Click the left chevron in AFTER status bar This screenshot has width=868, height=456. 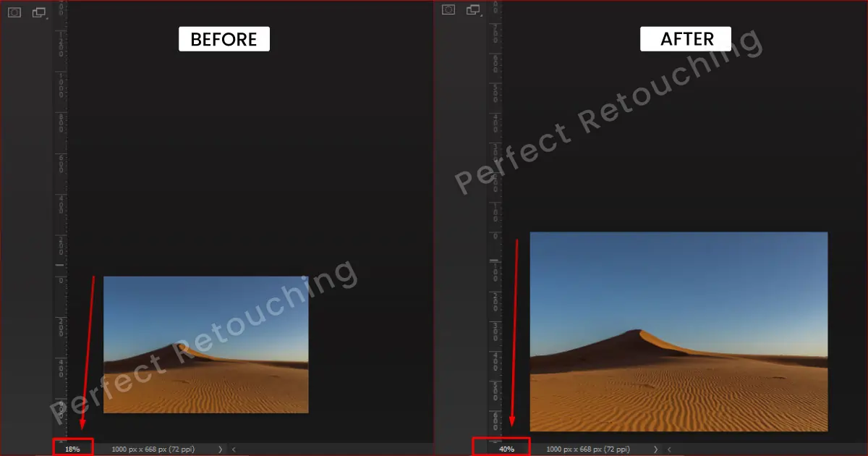tap(668, 449)
